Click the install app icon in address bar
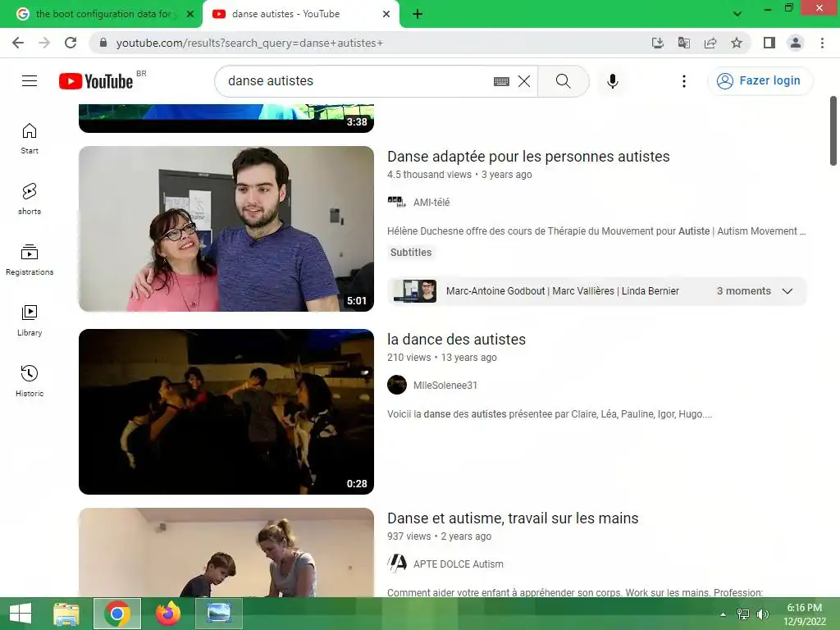Image resolution: width=840 pixels, height=630 pixels. coord(657,43)
